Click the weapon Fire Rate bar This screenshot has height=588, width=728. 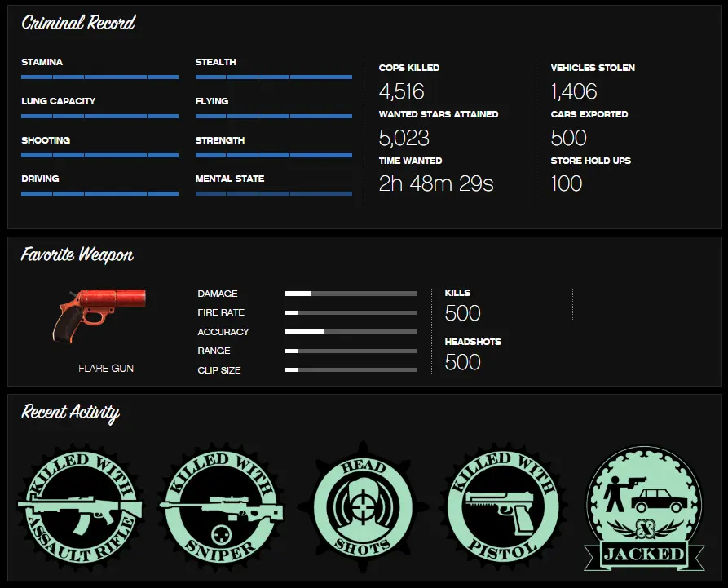351,312
